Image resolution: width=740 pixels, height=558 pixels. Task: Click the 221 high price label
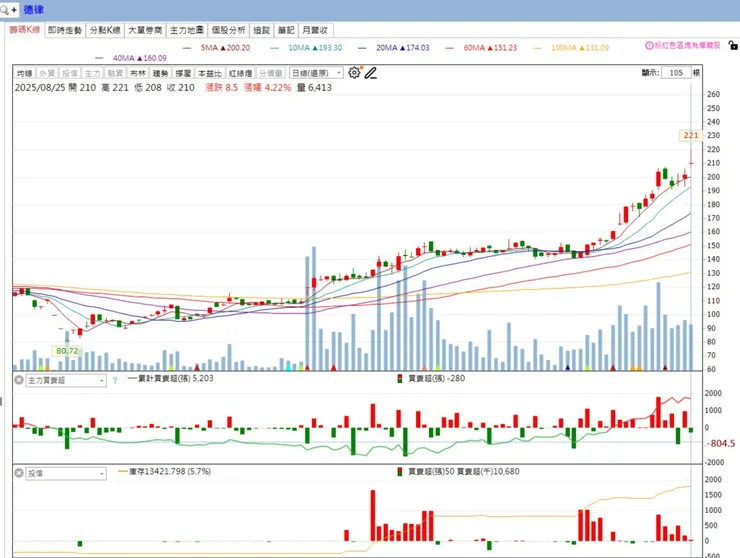[x=691, y=135]
